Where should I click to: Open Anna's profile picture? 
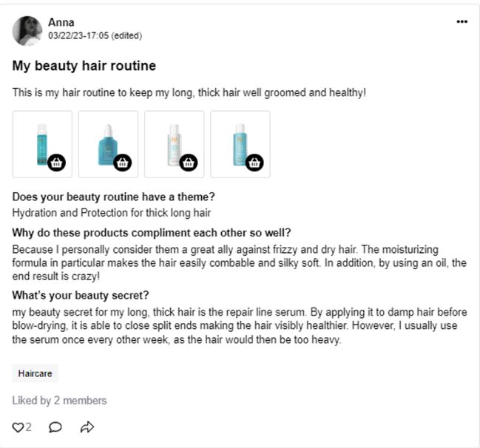(x=27, y=30)
